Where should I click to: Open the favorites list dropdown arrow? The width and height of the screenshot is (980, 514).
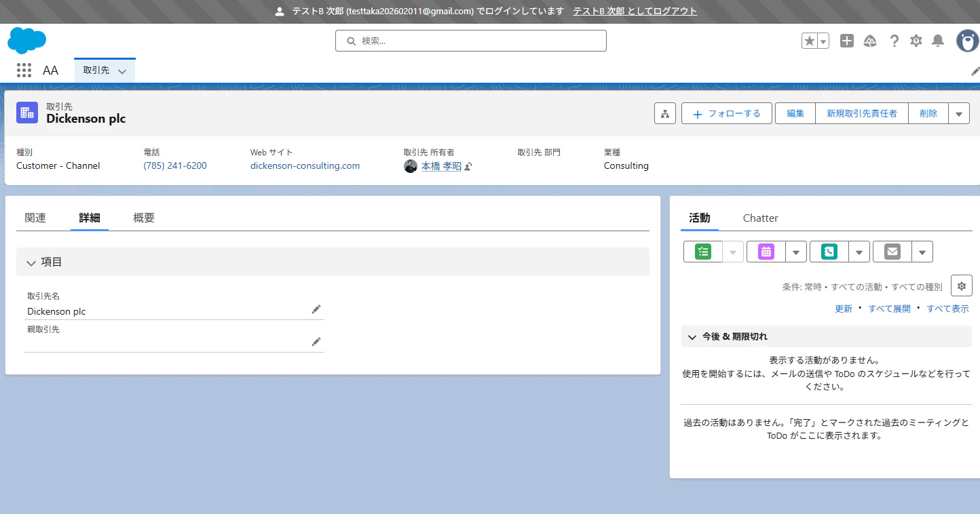point(823,41)
